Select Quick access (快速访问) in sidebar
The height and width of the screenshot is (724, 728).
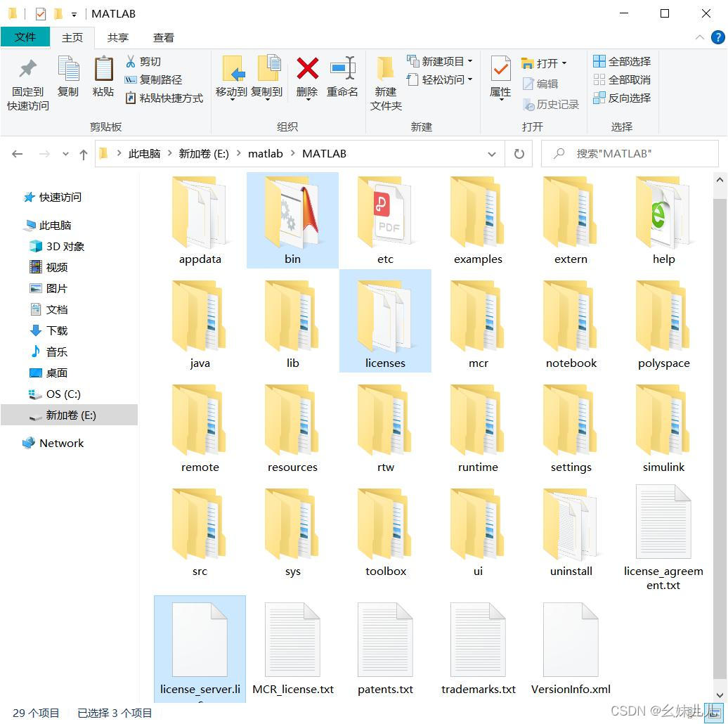53,198
